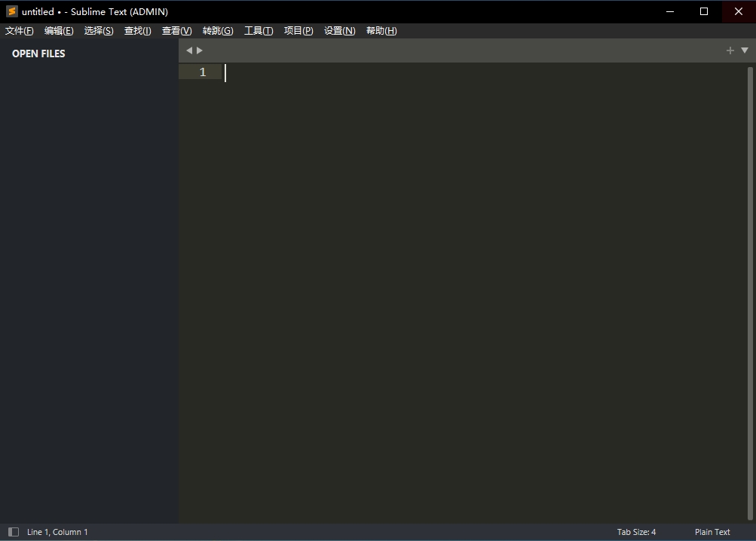Image resolution: width=756 pixels, height=541 pixels.
Task: Open the 查找(I) menu
Action: click(137, 31)
